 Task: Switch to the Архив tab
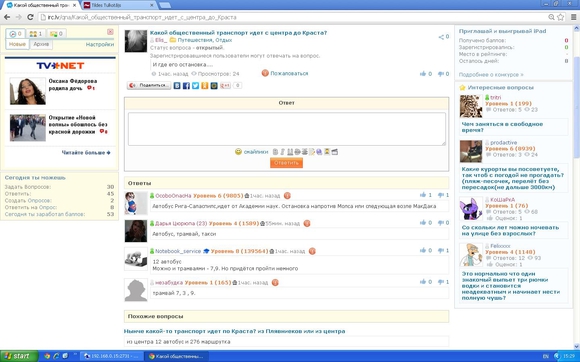[41, 44]
